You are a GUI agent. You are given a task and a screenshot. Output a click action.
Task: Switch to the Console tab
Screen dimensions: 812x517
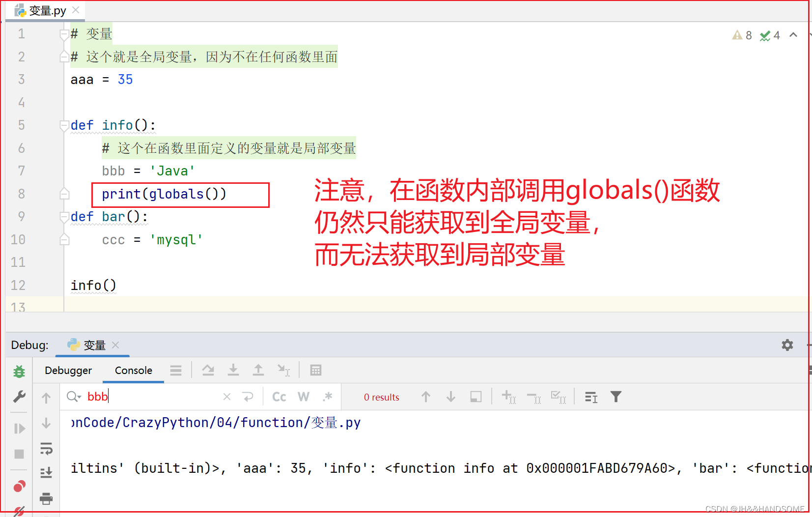134,371
